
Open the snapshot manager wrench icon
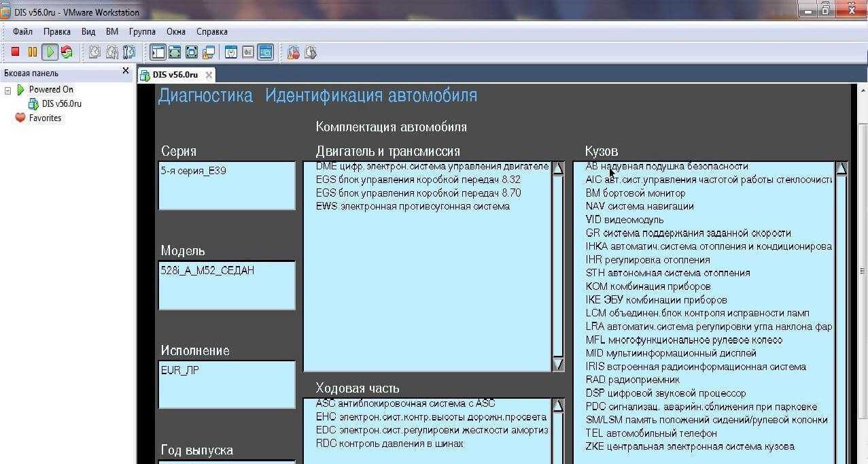pos(128,52)
